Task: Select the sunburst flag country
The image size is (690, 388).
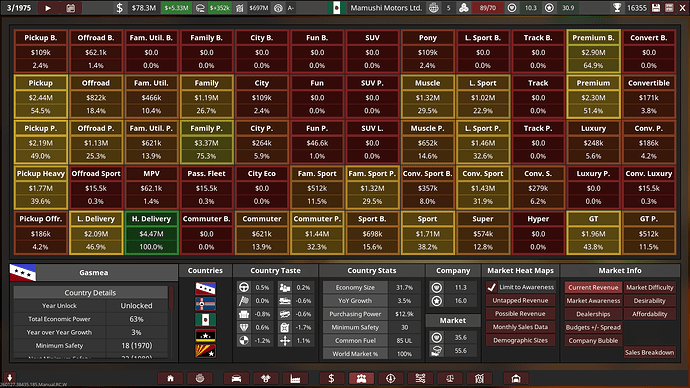Action: pyautogui.click(x=206, y=351)
